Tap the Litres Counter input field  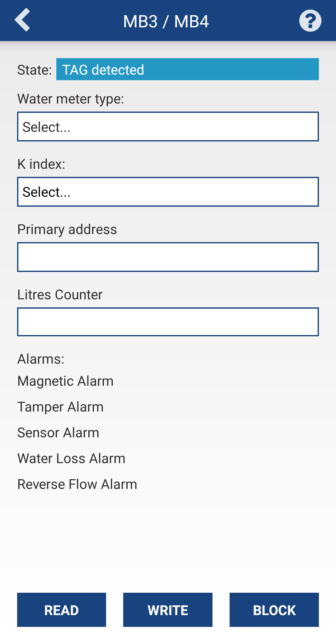coord(168,322)
